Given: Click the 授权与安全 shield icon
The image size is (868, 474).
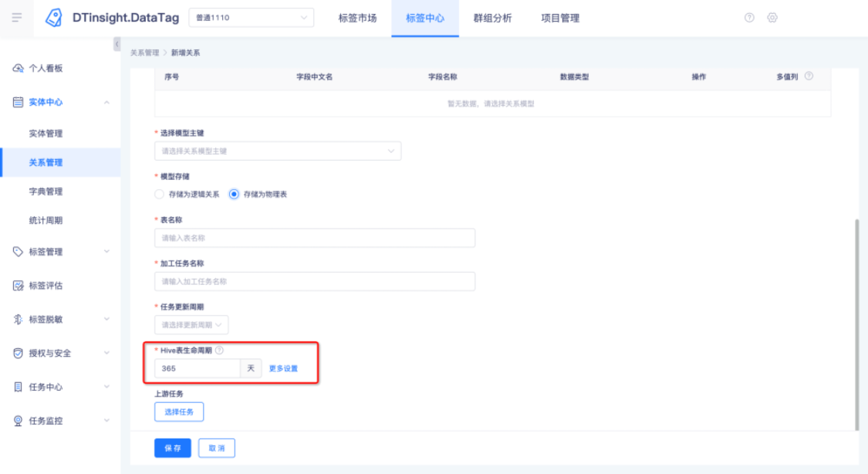Looking at the screenshot, I should 18,354.
